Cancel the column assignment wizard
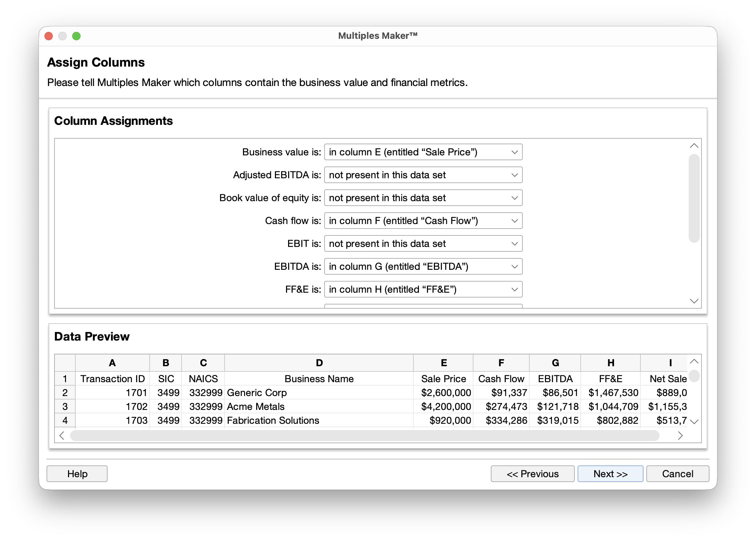This screenshot has height=541, width=756. tap(677, 474)
